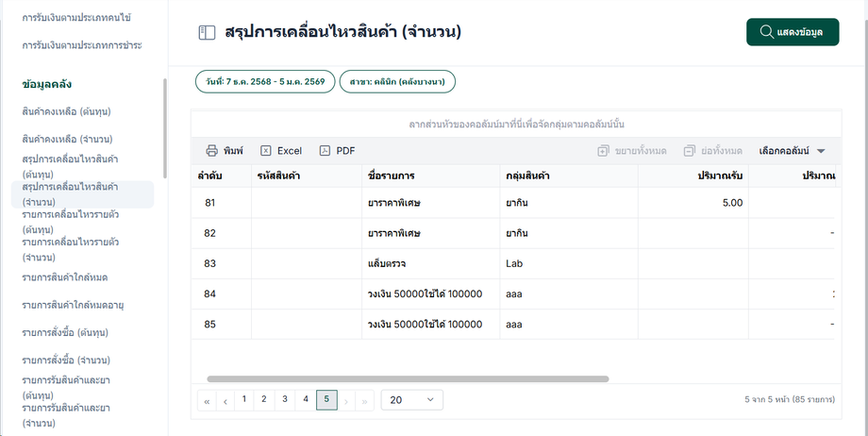Click the ยากิน group cell in row 81

coord(516,203)
